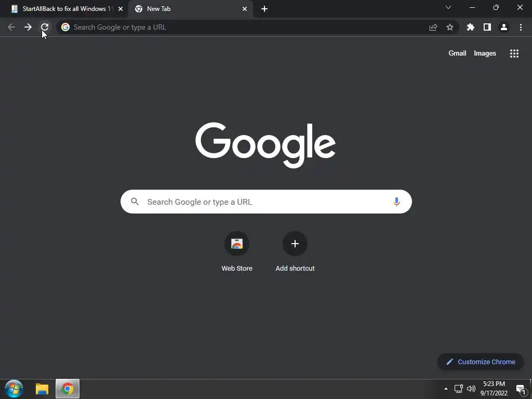Open File Explorer from the taskbar

[x=42, y=389]
